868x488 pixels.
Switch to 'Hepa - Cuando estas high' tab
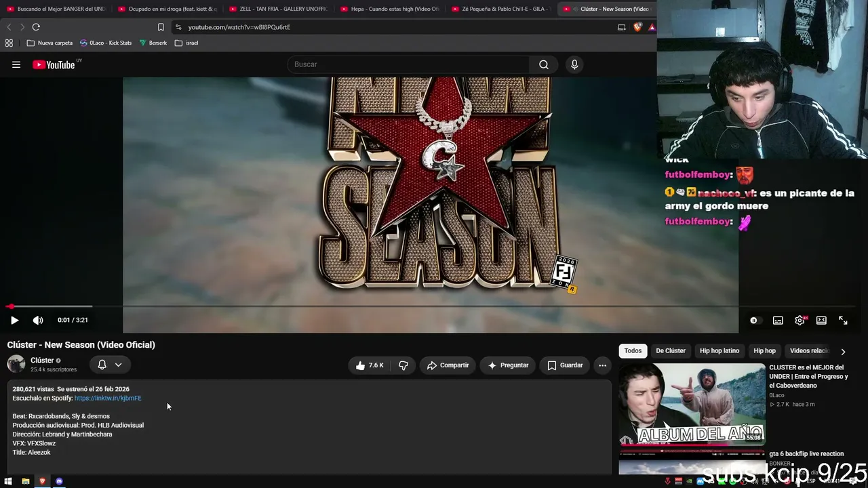click(389, 9)
